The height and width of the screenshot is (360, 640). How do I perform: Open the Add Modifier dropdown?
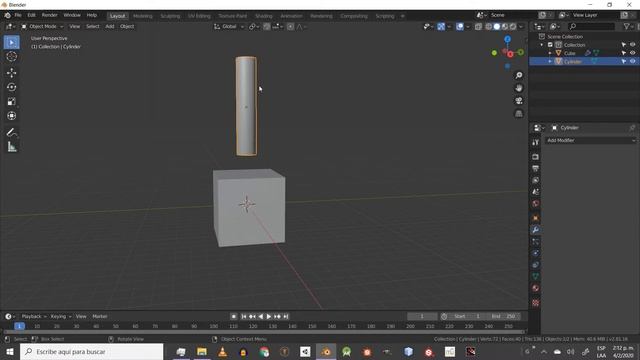[591, 140]
